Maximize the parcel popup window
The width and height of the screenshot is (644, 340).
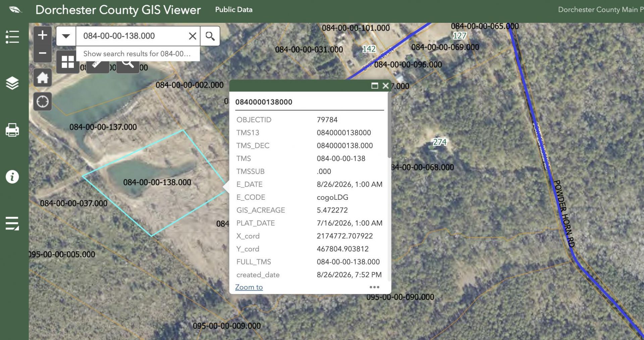[375, 86]
